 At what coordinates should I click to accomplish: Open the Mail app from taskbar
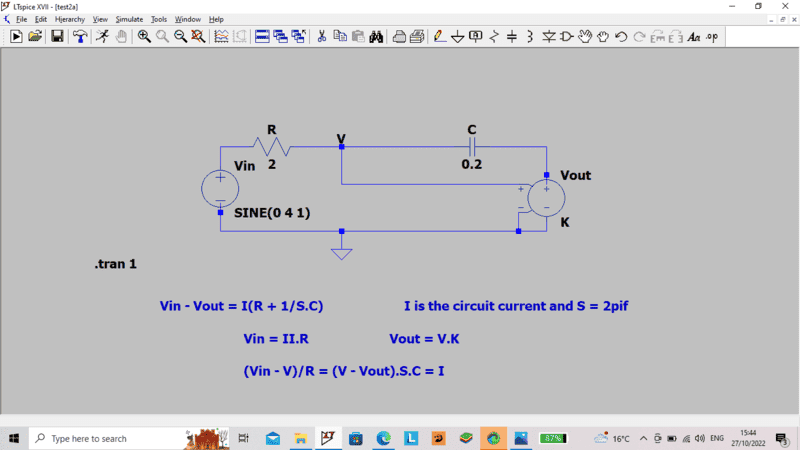[273, 438]
